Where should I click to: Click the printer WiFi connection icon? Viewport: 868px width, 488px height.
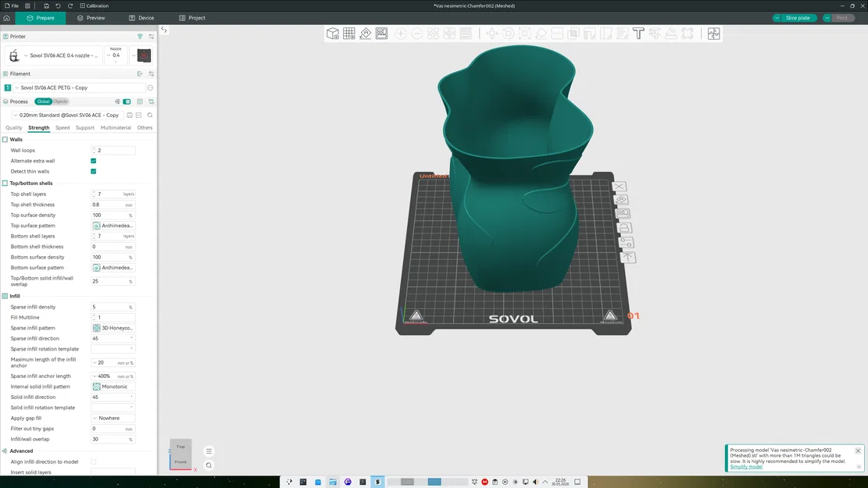[x=140, y=37]
